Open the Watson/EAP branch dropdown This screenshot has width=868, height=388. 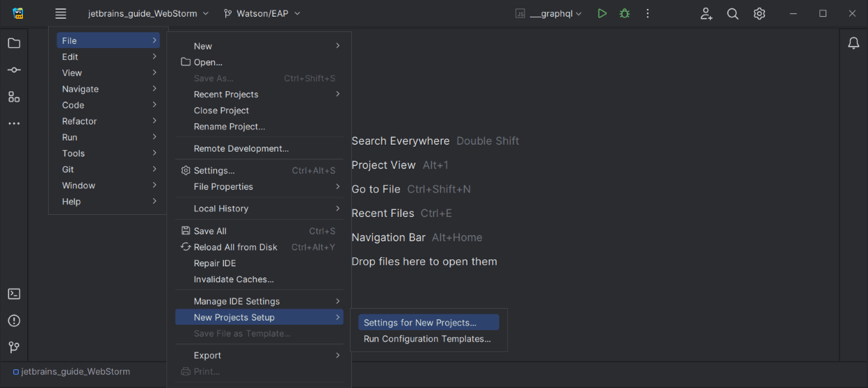[x=262, y=13]
